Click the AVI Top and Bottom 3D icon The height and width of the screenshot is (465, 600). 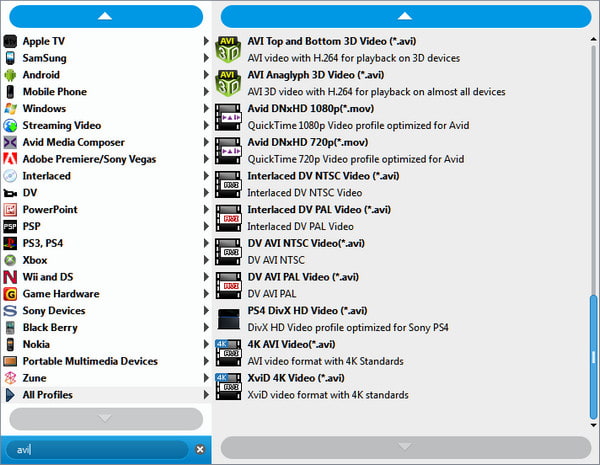click(x=228, y=49)
